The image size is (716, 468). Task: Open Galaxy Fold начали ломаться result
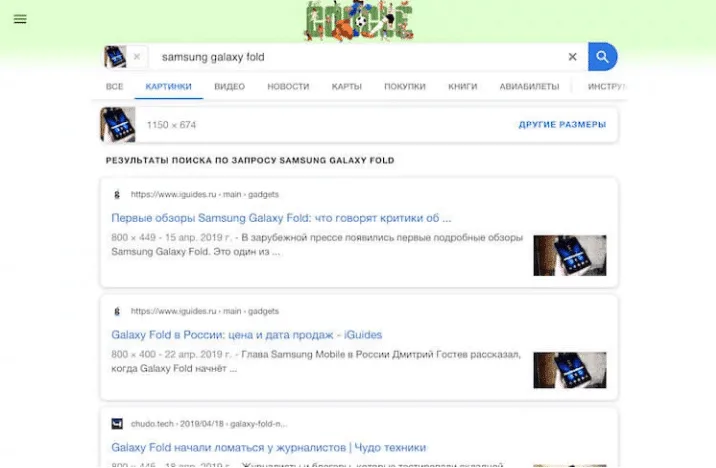point(268,447)
